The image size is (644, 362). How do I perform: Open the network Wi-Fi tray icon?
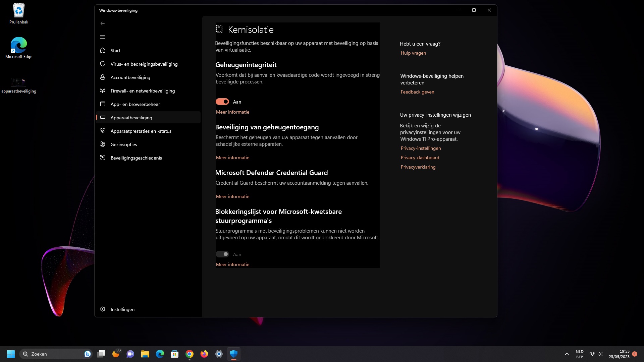tap(592, 354)
